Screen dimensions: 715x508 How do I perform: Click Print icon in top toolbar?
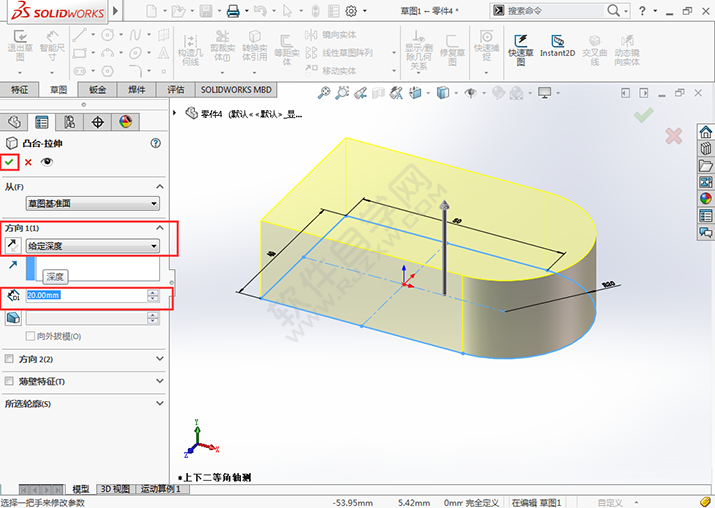click(233, 10)
